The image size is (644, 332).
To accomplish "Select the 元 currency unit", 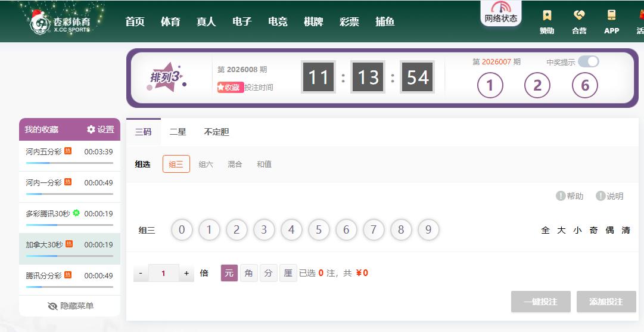I will [229, 273].
